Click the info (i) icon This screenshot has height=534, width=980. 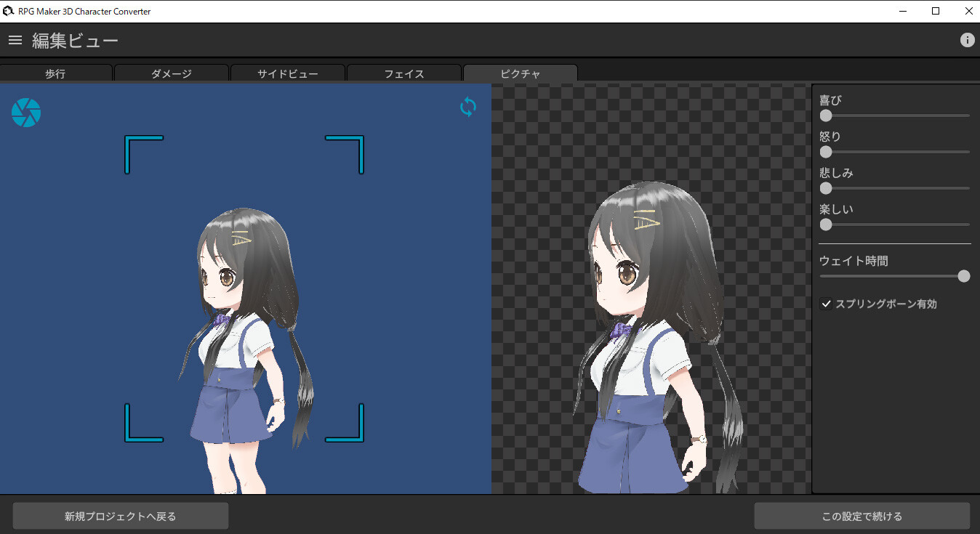[968, 40]
